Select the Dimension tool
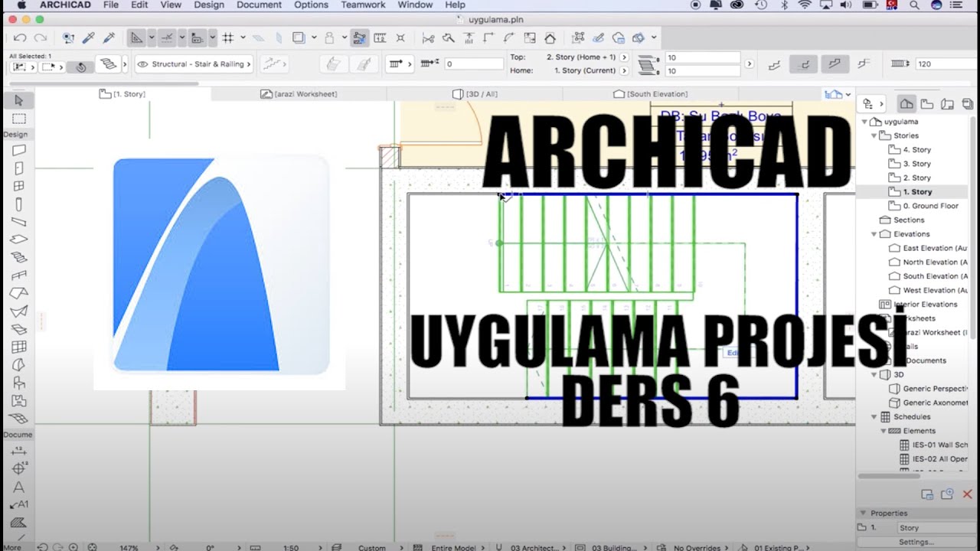The height and width of the screenshot is (551, 980). [19, 451]
